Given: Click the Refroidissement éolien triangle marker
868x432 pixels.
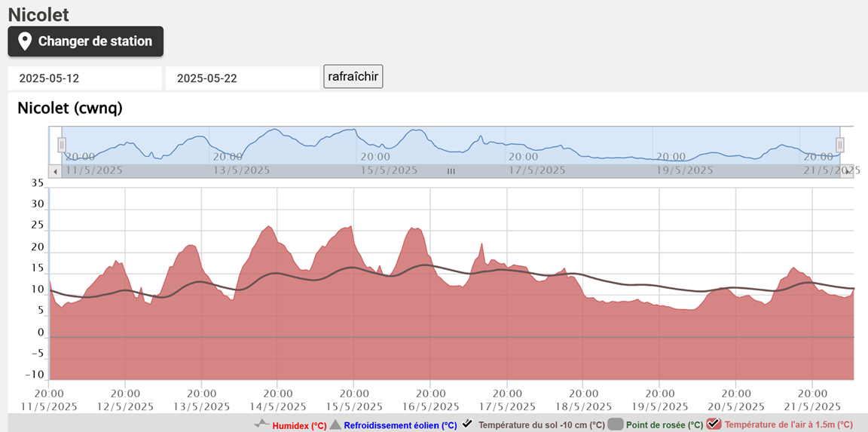Looking at the screenshot, I should (335, 424).
